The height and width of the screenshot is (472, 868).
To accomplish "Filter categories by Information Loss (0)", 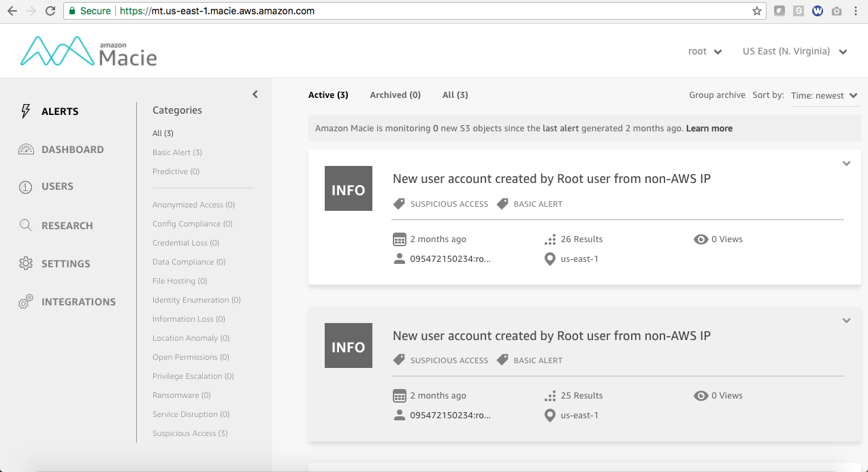I will (189, 319).
